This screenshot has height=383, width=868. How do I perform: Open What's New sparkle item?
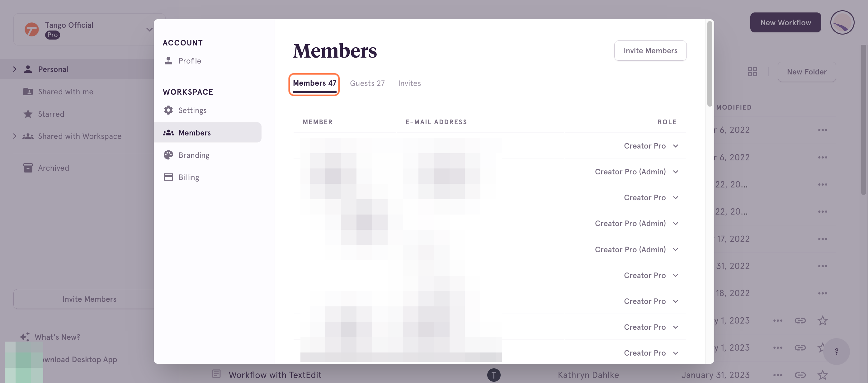tap(50, 337)
